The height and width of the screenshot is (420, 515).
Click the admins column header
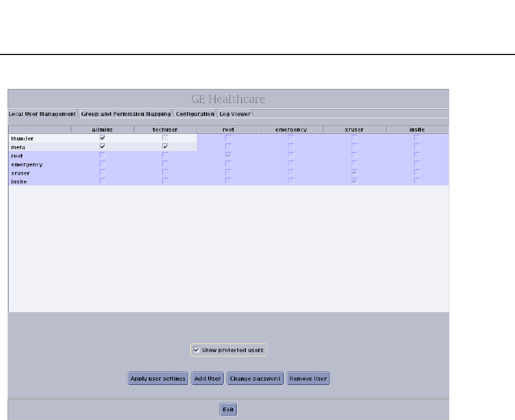102,129
